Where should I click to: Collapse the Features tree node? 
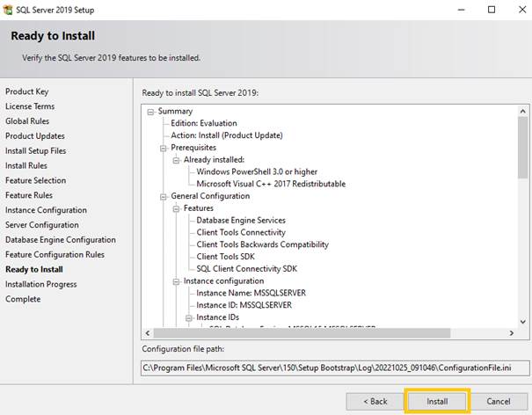(x=175, y=208)
